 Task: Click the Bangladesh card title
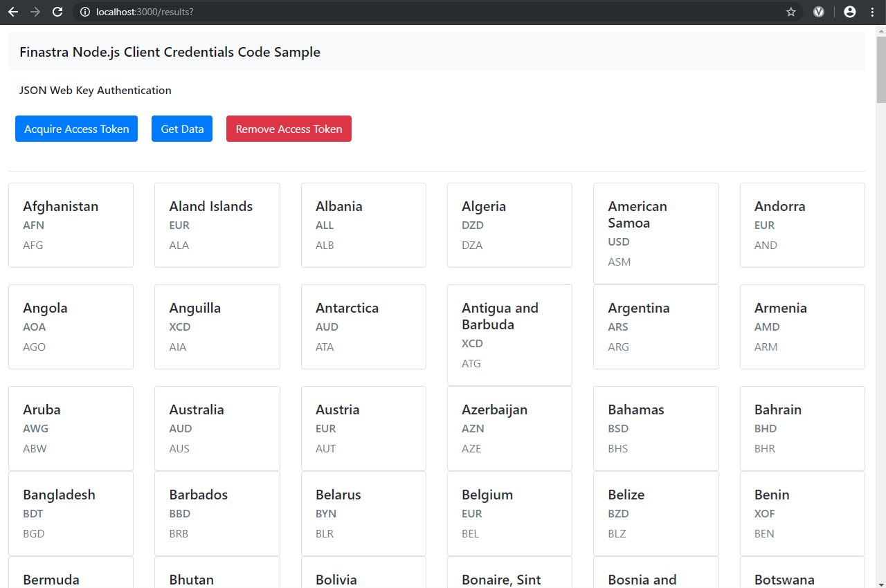pos(59,495)
